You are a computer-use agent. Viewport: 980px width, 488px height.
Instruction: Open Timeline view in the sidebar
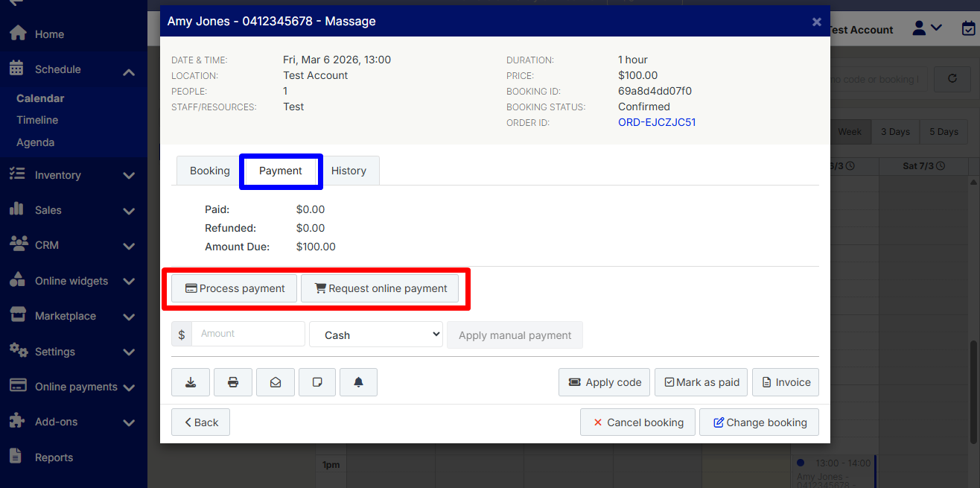pos(37,120)
